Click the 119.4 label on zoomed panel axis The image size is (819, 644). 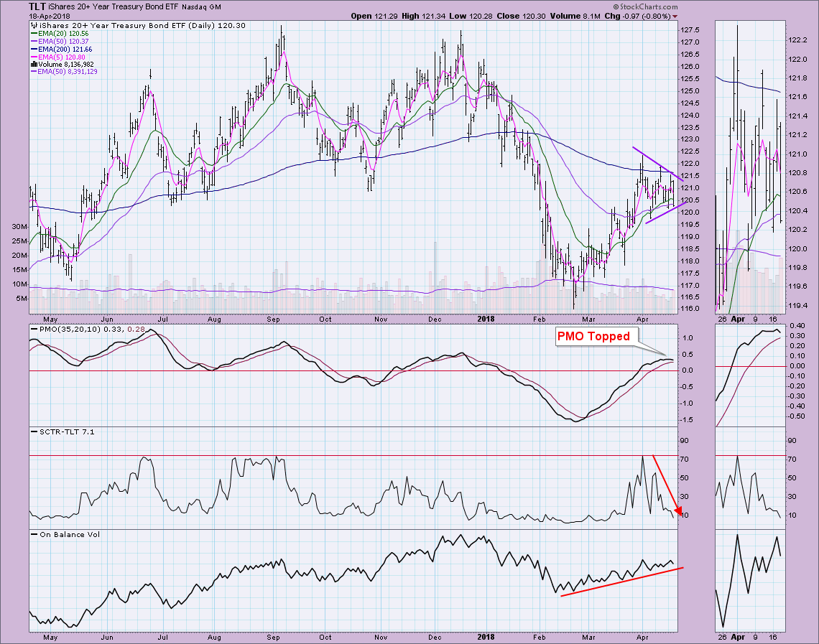[x=797, y=305]
